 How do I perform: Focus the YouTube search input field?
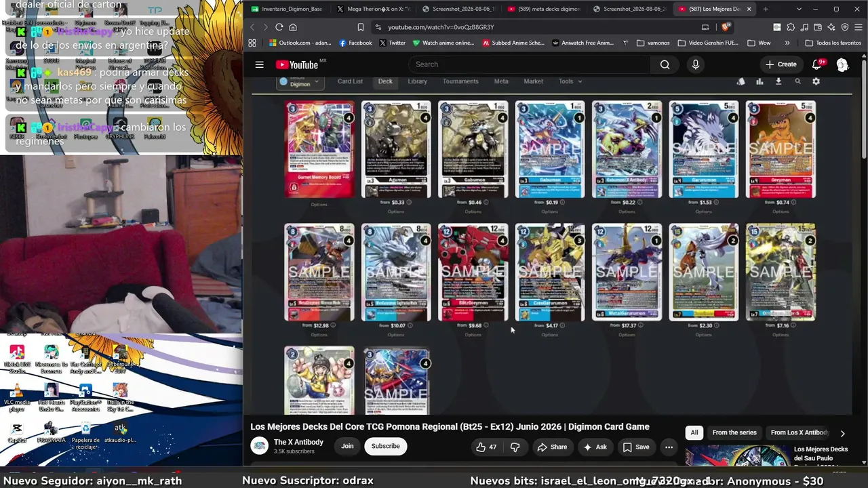coord(530,64)
